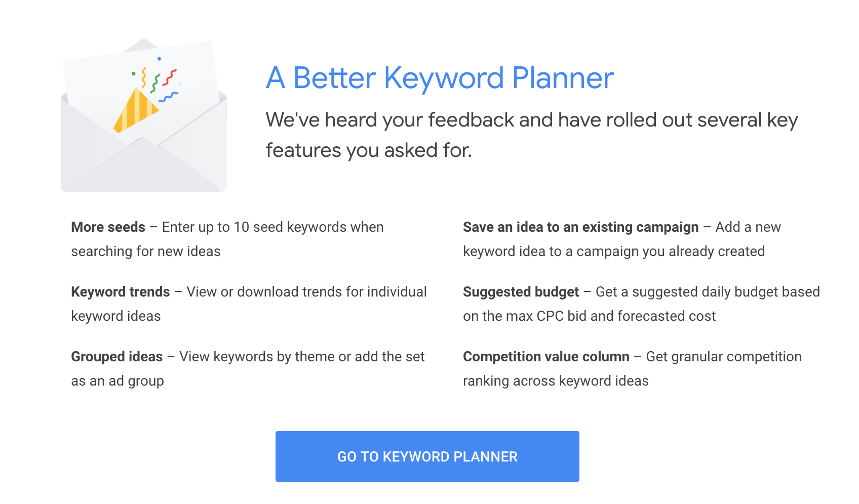Click the yellow party hat icon
This screenshot has height=504, width=859.
coord(135,111)
